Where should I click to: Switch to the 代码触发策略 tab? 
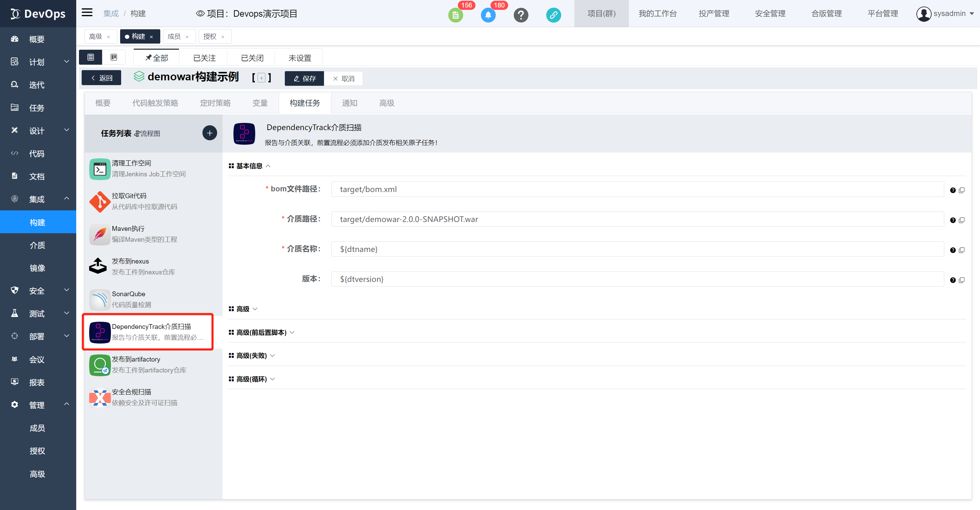[x=155, y=103]
